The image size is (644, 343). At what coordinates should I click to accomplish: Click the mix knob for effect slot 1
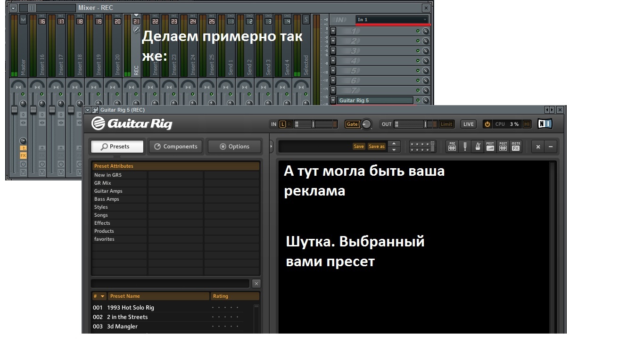click(x=426, y=31)
